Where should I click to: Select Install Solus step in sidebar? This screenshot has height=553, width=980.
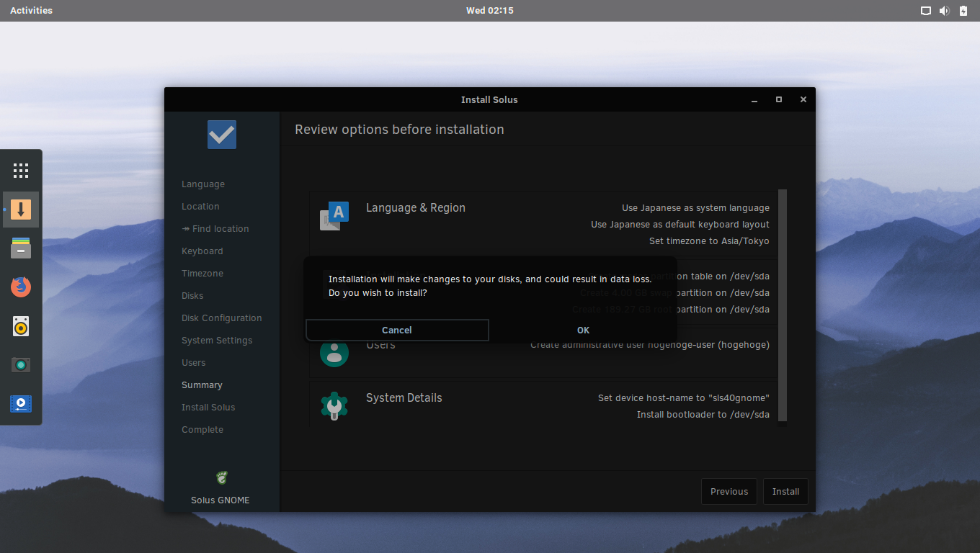pyautogui.click(x=208, y=408)
